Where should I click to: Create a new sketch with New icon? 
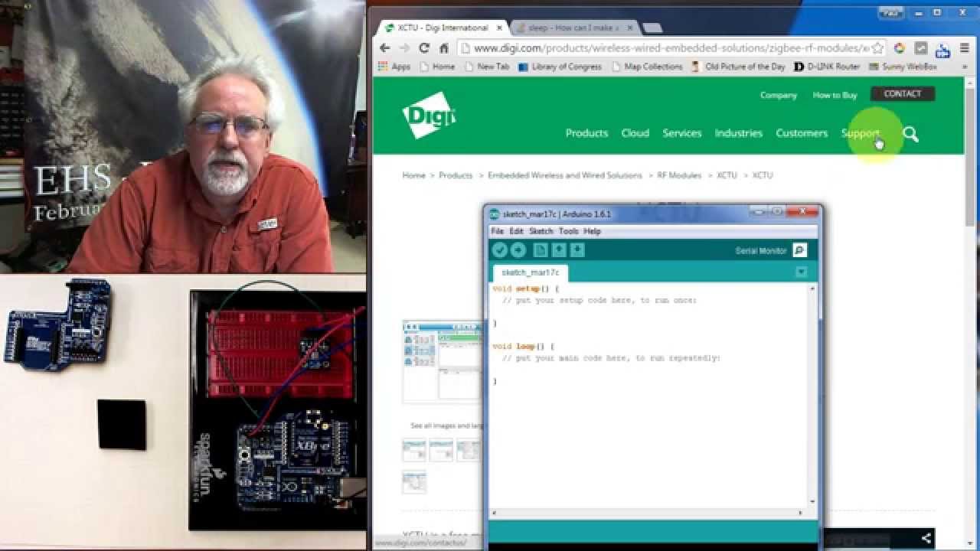[541, 250]
